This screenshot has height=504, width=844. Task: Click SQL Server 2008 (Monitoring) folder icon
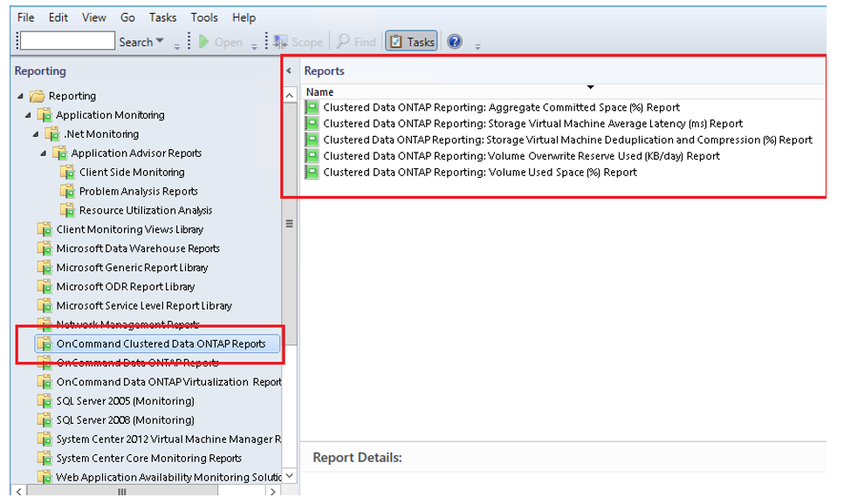pos(45,420)
